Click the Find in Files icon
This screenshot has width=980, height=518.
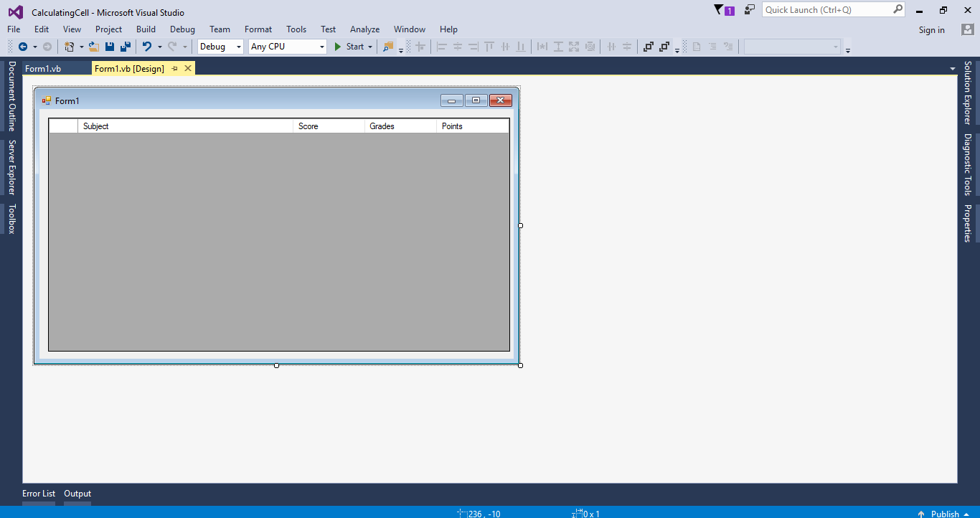coord(388,47)
